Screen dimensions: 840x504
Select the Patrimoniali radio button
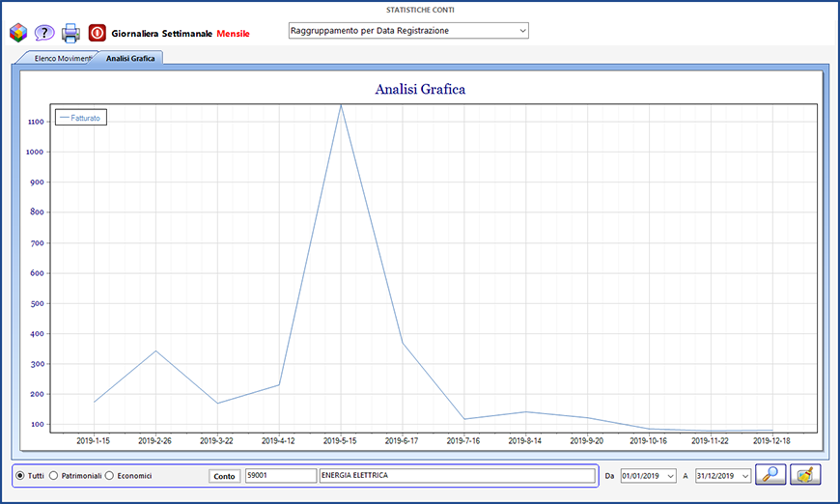(54, 476)
